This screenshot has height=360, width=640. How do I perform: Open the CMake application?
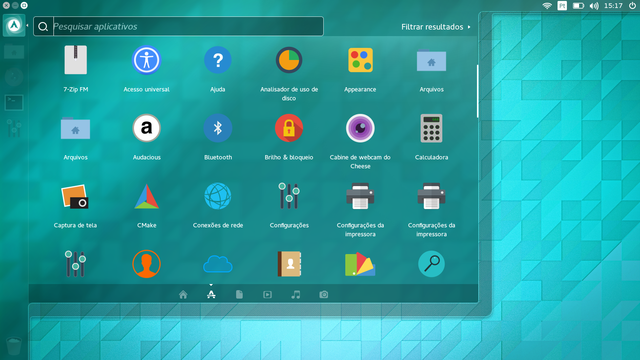147,197
